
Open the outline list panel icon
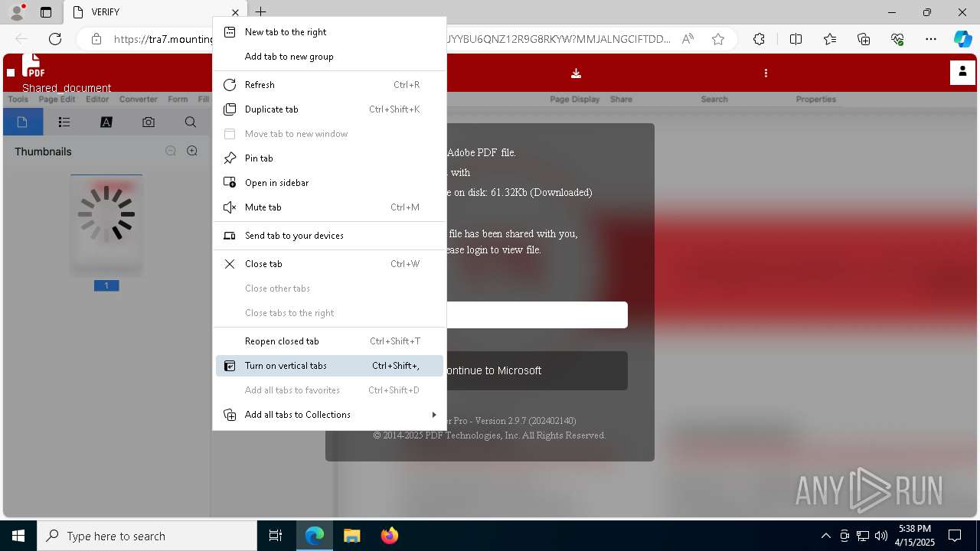pos(64,122)
